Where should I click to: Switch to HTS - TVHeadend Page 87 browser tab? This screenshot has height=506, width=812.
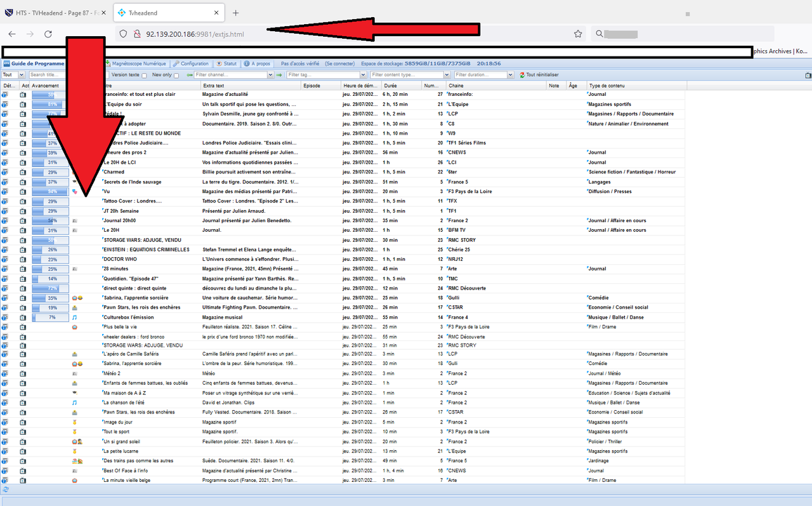(x=56, y=13)
